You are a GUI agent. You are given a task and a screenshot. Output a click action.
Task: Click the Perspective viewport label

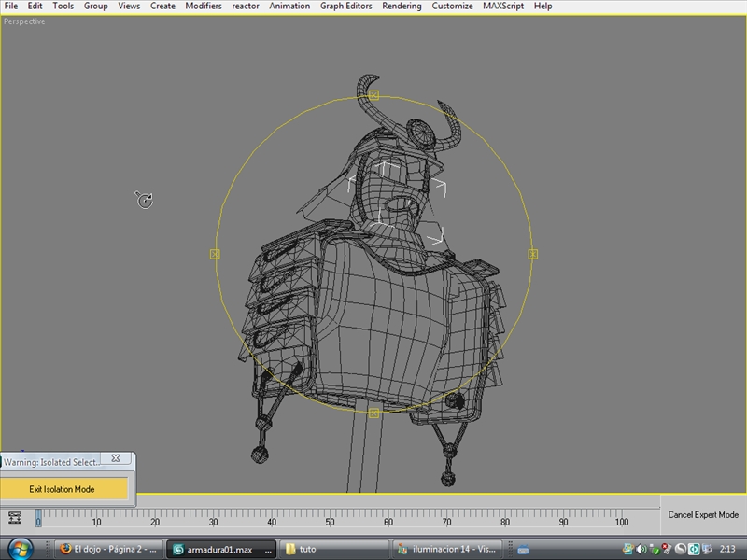tap(24, 21)
